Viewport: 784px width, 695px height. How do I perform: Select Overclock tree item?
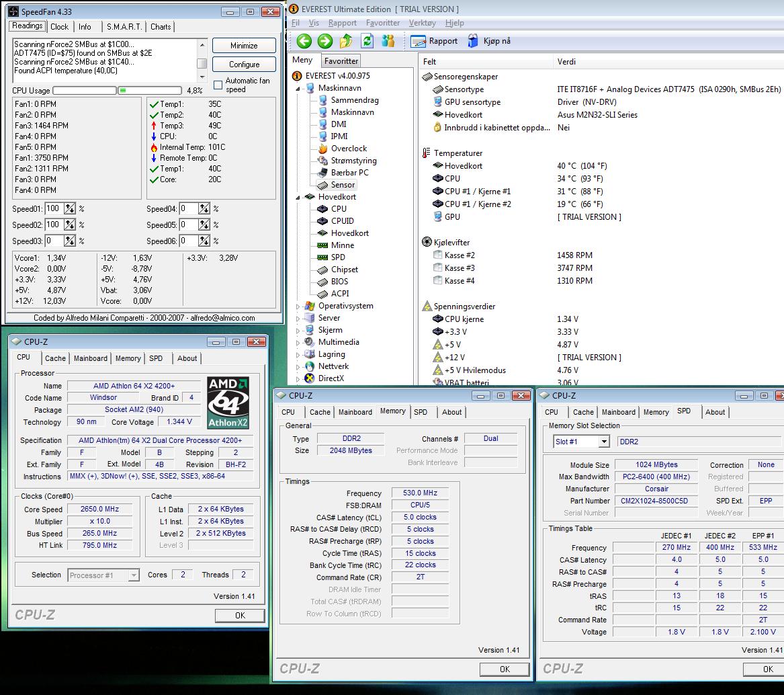click(343, 149)
